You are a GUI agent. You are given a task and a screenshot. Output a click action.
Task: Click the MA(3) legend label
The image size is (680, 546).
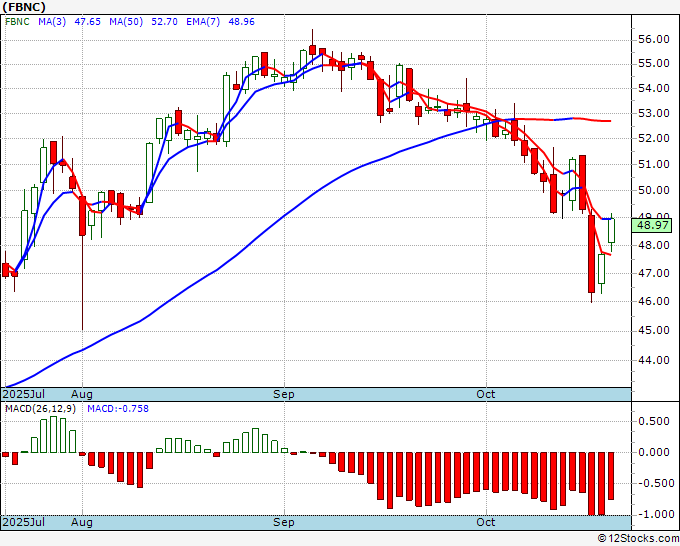coord(52,22)
